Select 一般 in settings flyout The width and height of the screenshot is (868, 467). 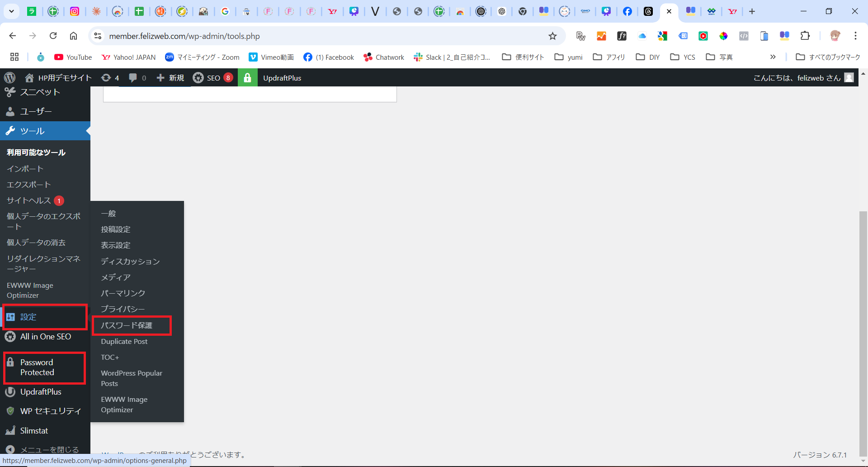108,213
